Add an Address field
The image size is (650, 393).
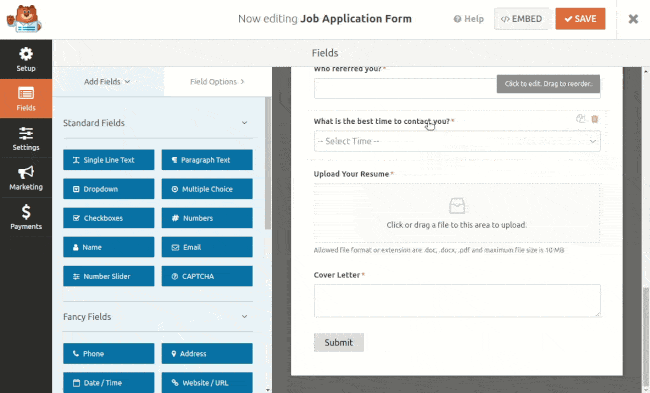(207, 354)
